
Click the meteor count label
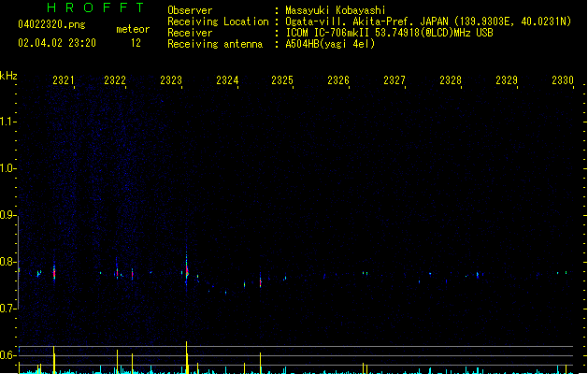pyautogui.click(x=133, y=29)
